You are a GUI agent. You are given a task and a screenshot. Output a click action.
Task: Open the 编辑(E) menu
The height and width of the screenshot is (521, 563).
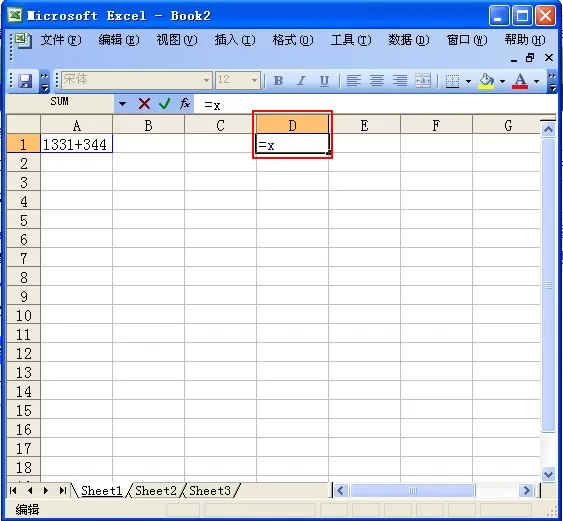pos(119,40)
